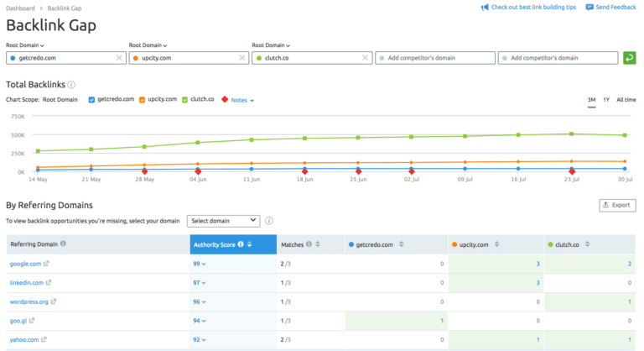
Task: Go to Dashboard breadcrumb
Action: 20,8
